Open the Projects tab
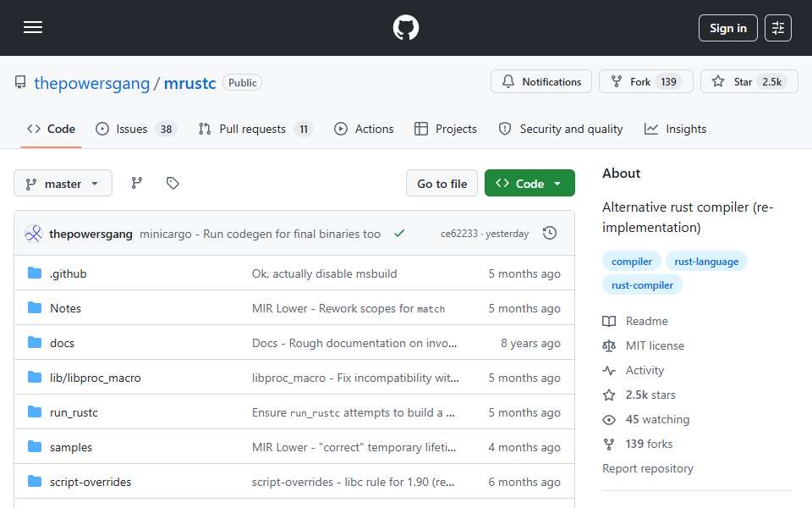This screenshot has width=812, height=508. (x=446, y=129)
